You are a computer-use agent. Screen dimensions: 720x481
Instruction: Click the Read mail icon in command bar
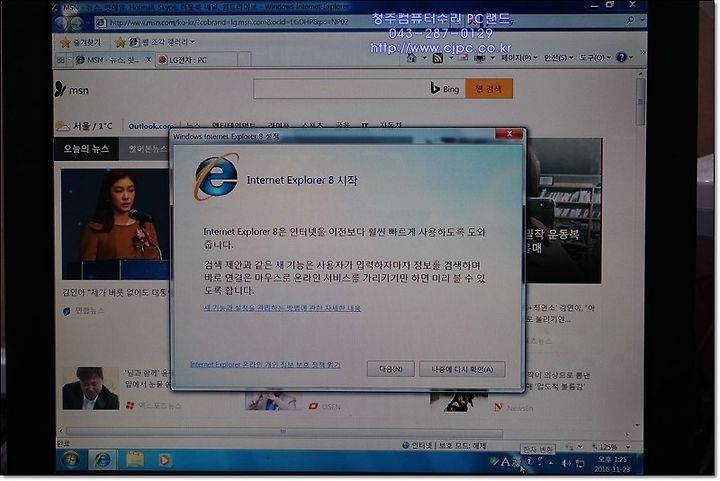coord(463,58)
